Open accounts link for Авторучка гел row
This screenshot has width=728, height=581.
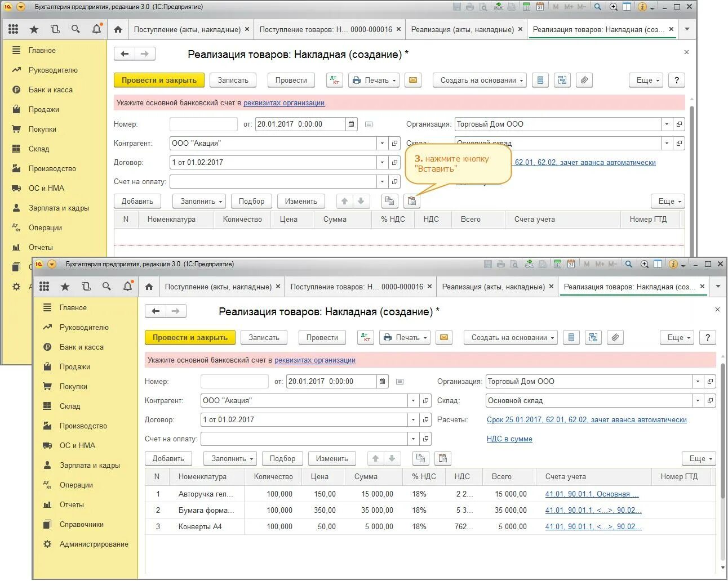pos(592,494)
